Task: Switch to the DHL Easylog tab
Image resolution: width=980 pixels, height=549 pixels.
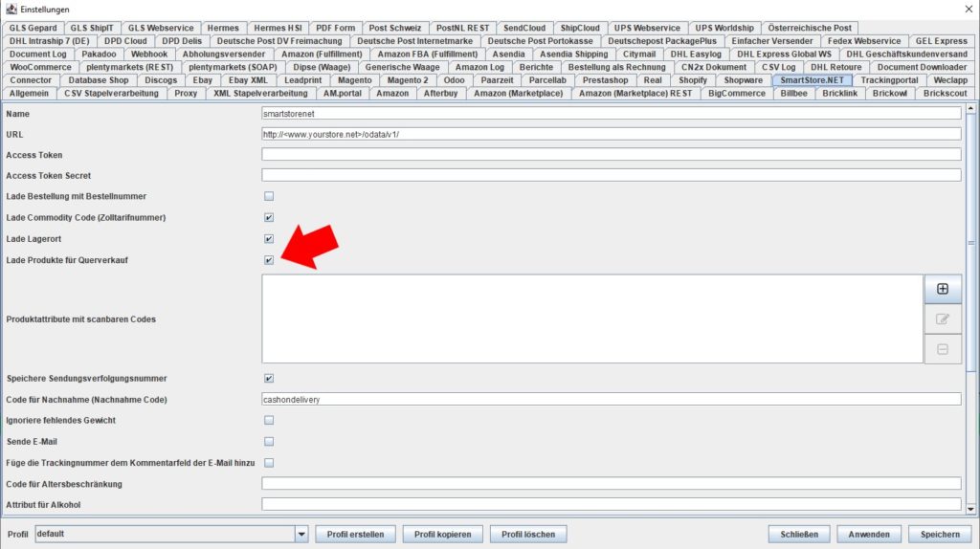Action: [696, 55]
